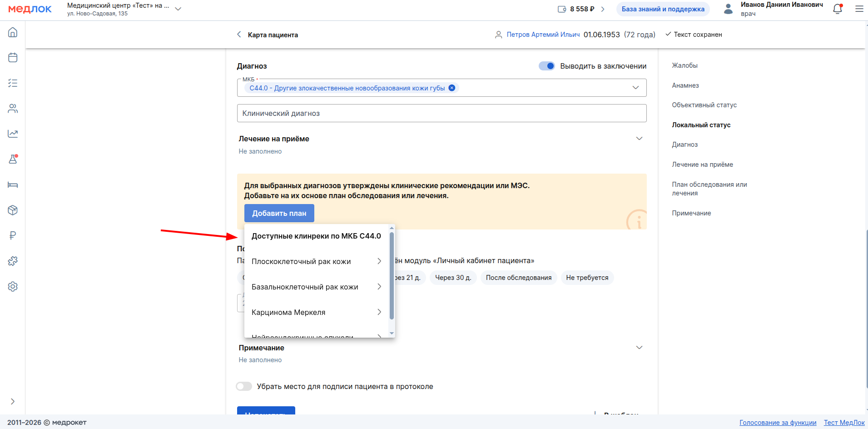Screen dimensions: 868x429
Task: Disable the 'Выводить в заключении' toggle
Action: [546, 66]
